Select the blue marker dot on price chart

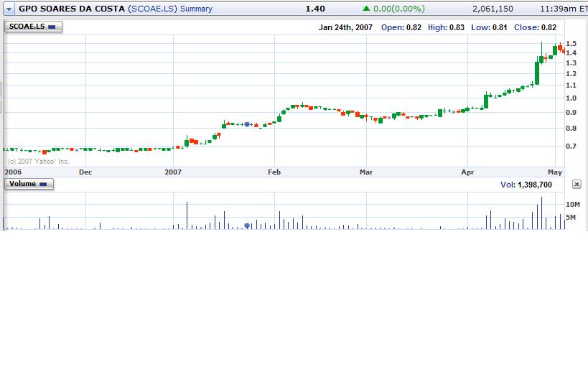pos(247,124)
